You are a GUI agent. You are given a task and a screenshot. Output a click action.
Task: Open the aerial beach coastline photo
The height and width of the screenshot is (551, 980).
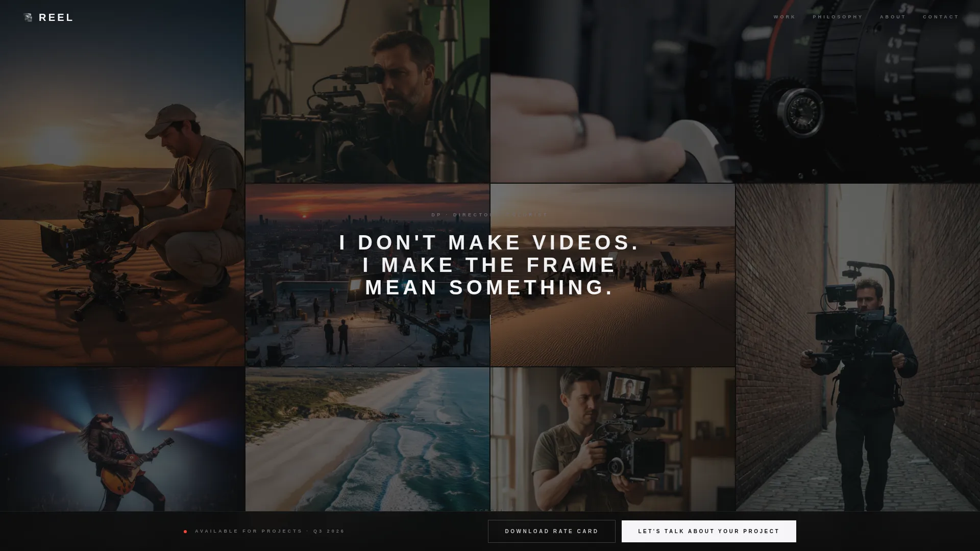coord(367,439)
